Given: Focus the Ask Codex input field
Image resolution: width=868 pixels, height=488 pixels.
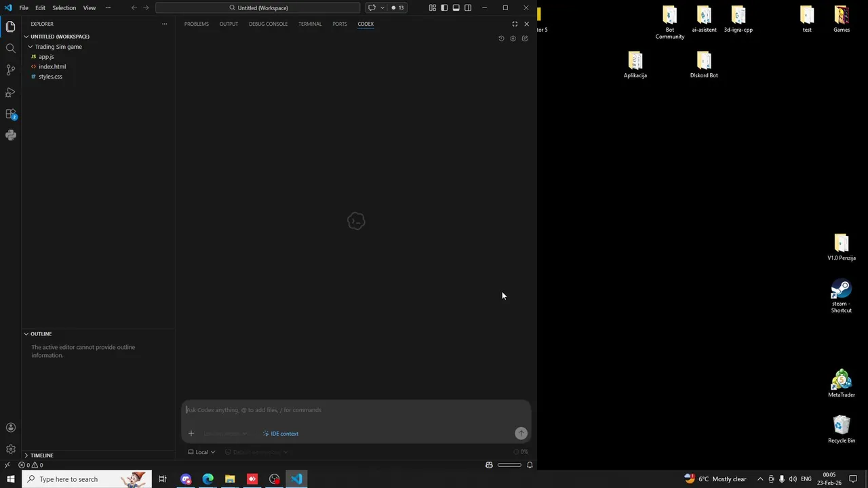Looking at the screenshot, I should point(355,410).
